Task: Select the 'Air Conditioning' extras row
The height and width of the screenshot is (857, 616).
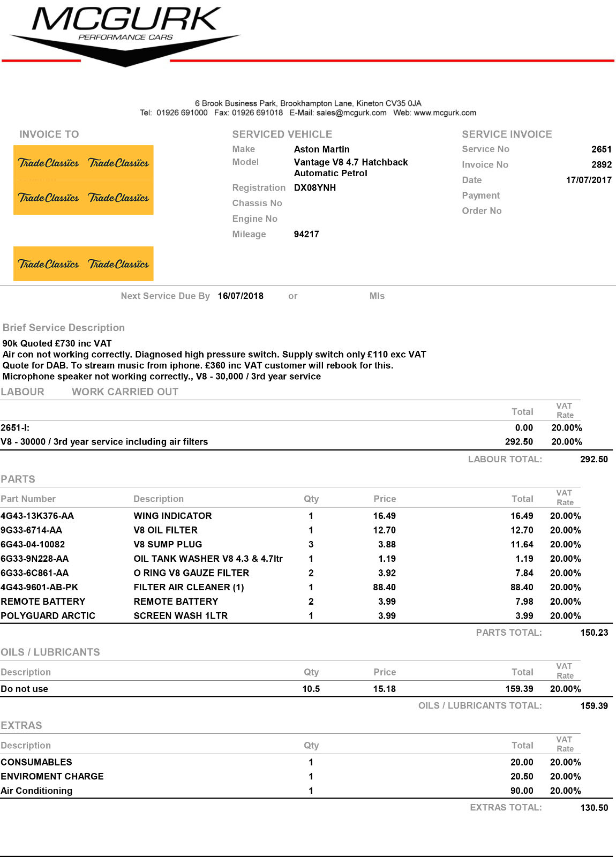Action: [x=291, y=791]
